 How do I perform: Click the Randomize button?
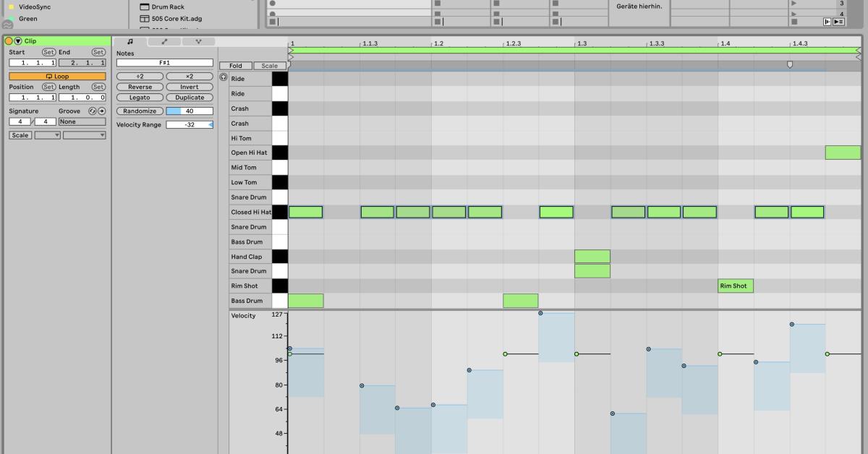pyautogui.click(x=139, y=111)
